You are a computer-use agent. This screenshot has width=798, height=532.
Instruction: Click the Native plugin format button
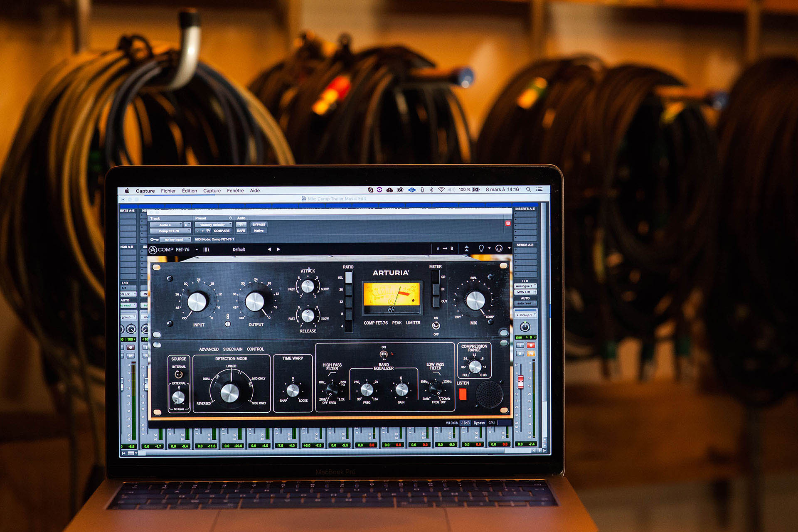tap(259, 231)
